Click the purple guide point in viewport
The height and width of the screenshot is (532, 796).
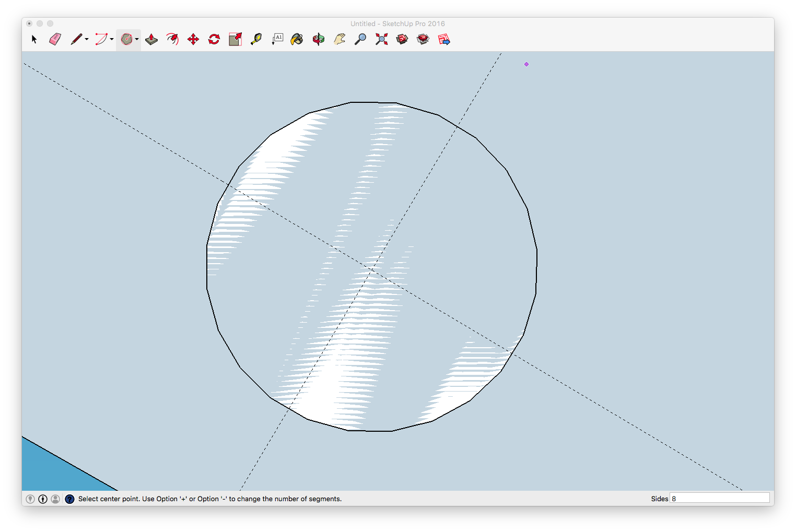pos(526,64)
